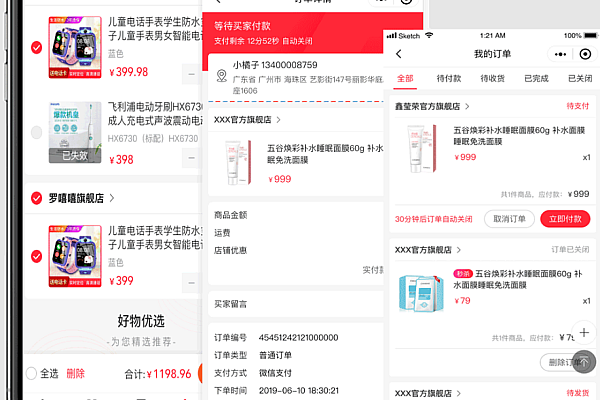Tap the 合计 total ¥1198.96
The width and height of the screenshot is (600, 400).
click(x=158, y=374)
